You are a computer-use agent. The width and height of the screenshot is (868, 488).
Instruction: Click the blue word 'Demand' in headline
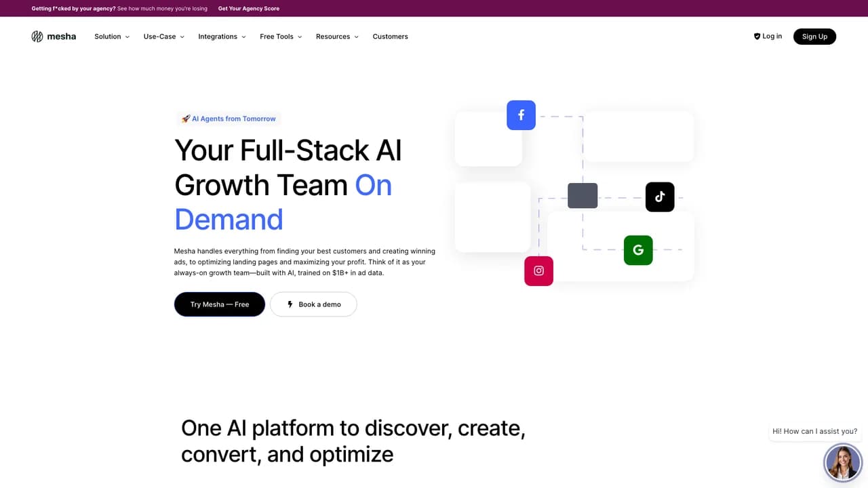[x=229, y=220]
